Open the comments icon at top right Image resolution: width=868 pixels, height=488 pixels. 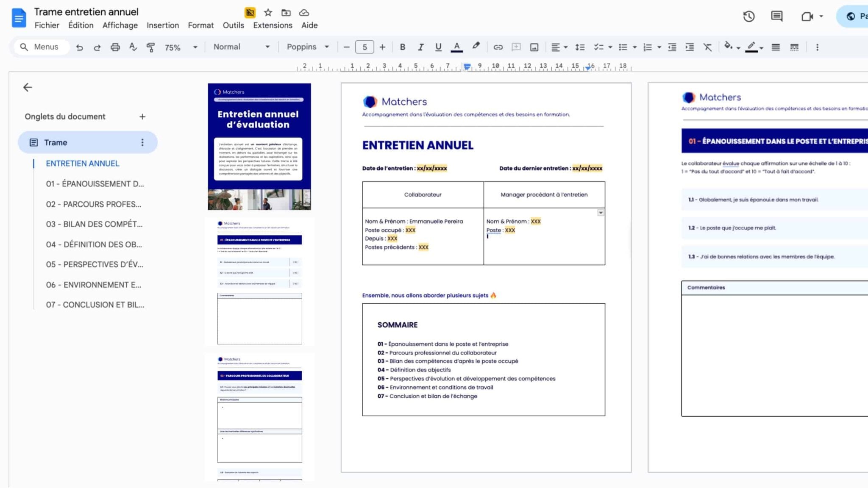(776, 16)
